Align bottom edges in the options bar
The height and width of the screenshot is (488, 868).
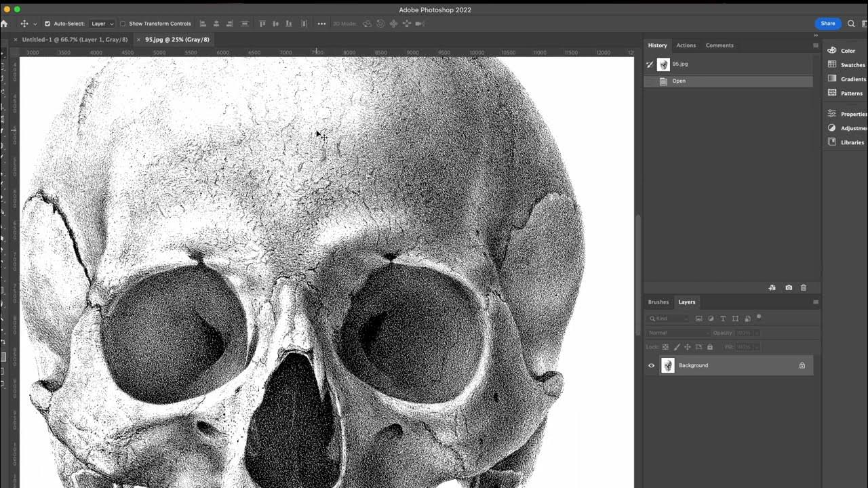[x=290, y=24]
